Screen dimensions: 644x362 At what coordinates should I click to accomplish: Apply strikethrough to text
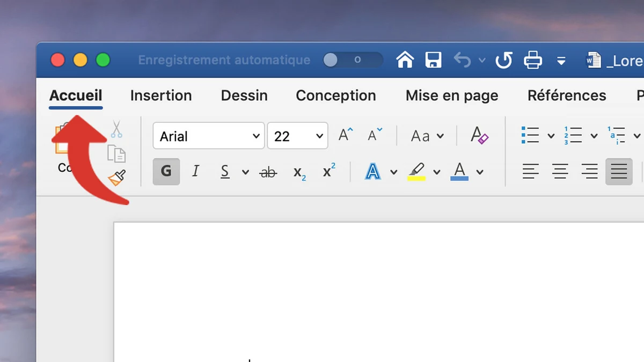[268, 171]
